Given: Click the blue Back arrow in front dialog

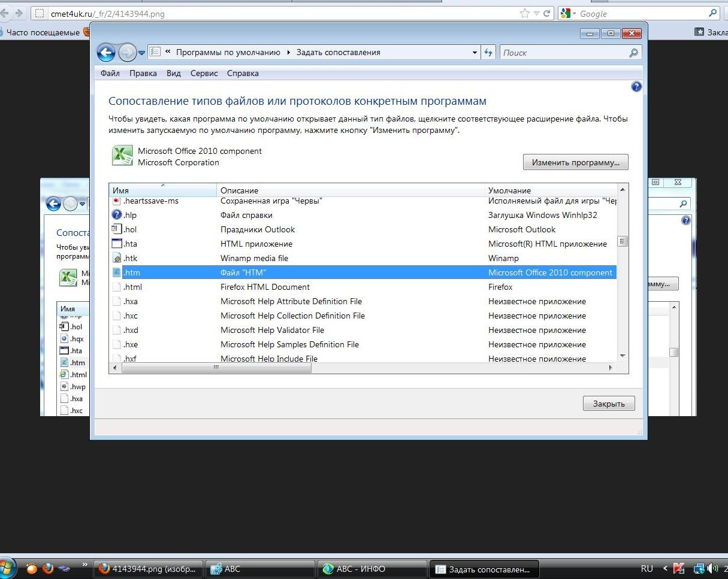Looking at the screenshot, I should point(106,53).
